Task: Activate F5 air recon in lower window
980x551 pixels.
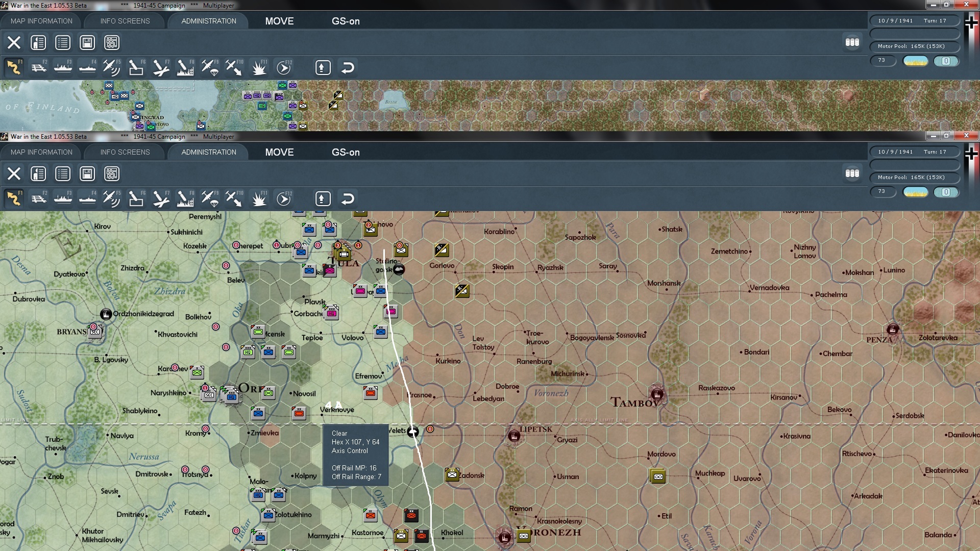Action: pos(112,198)
